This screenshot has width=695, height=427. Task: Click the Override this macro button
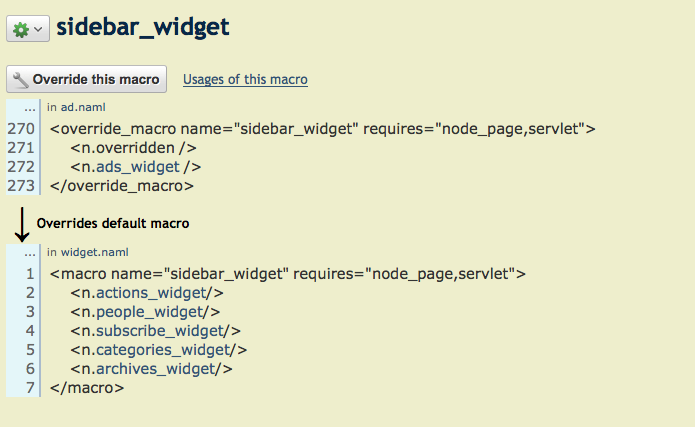(x=86, y=79)
